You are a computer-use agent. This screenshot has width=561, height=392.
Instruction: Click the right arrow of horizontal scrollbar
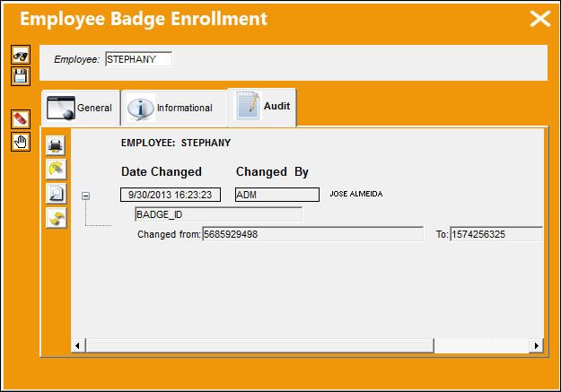coord(536,345)
